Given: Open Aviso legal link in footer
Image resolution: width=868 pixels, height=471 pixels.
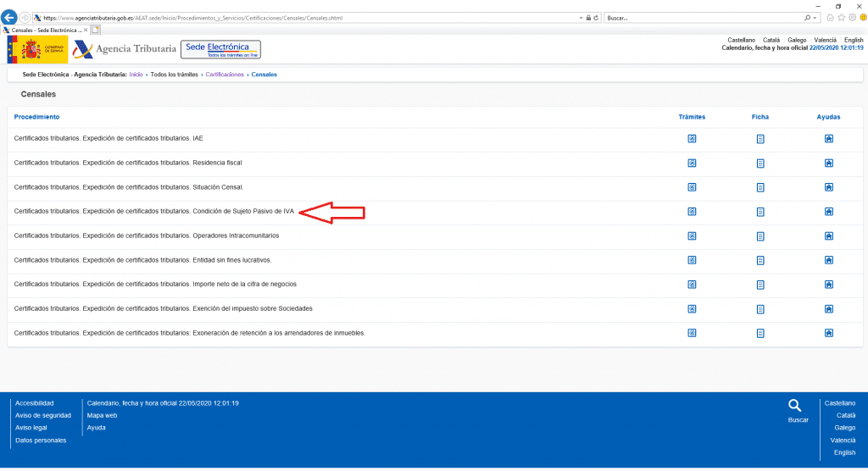Looking at the screenshot, I should coord(31,428).
